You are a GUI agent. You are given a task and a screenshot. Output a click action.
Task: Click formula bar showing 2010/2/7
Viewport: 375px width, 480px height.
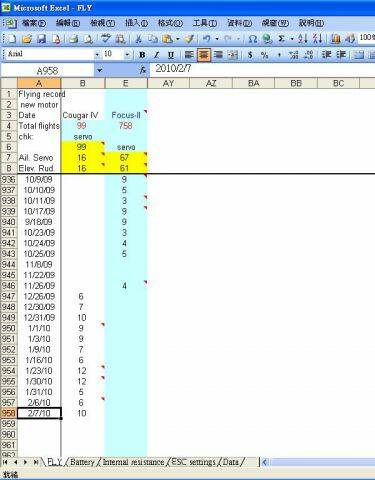(263, 69)
